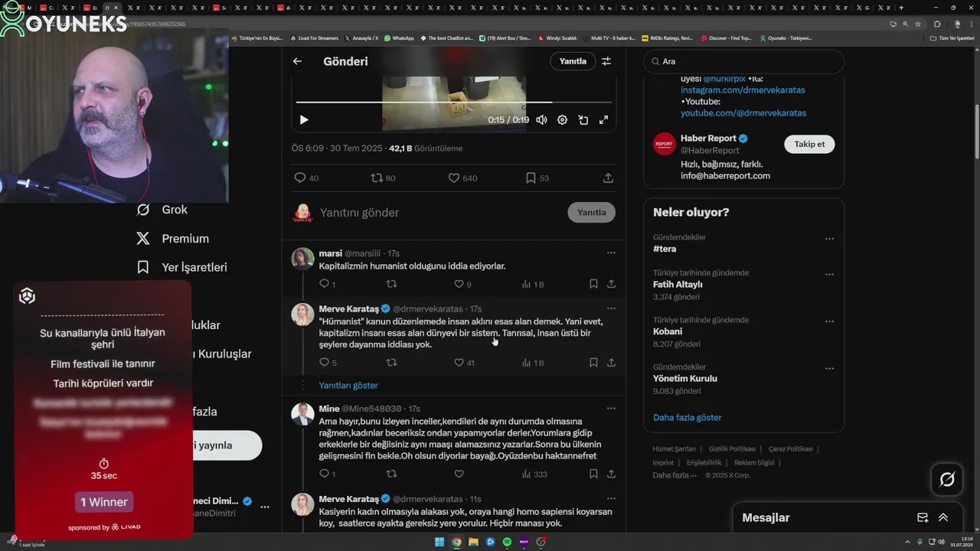This screenshot has width=980, height=551.
Task: Expand video to fullscreen
Action: (603, 120)
